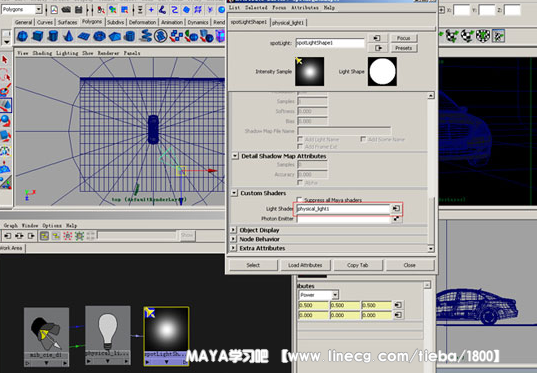Toggle Suppress all Maya shaders checkbox

299,200
